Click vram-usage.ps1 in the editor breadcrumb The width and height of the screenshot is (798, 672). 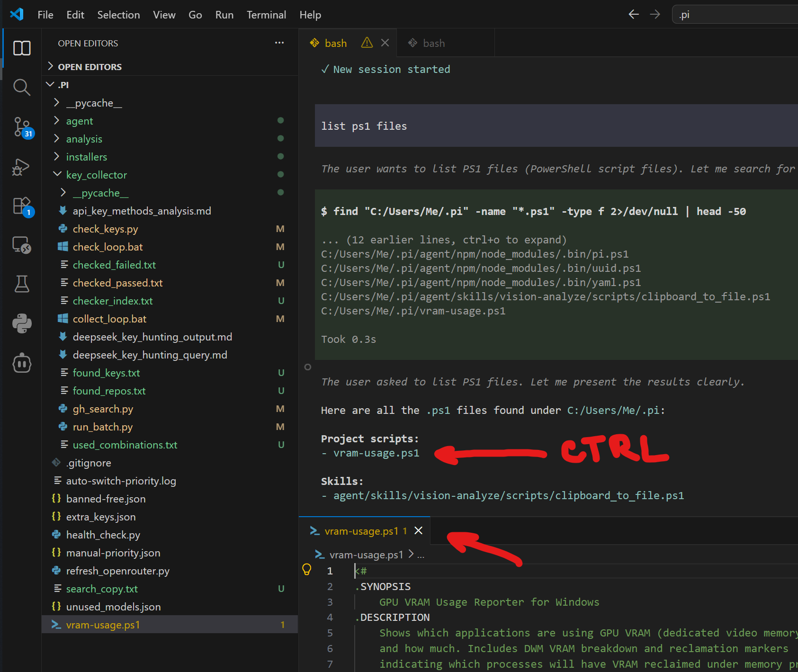pyautogui.click(x=366, y=555)
